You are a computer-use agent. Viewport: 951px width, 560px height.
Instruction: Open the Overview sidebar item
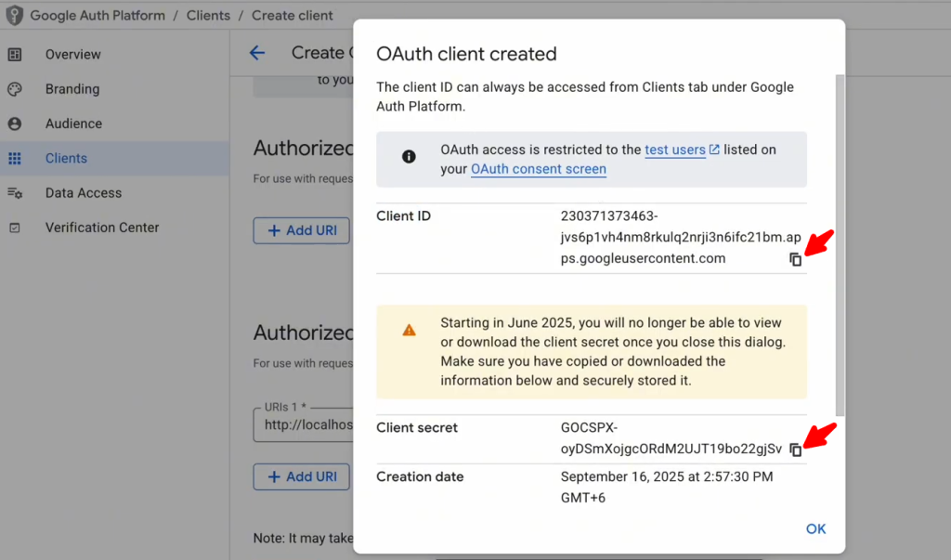[x=72, y=55]
